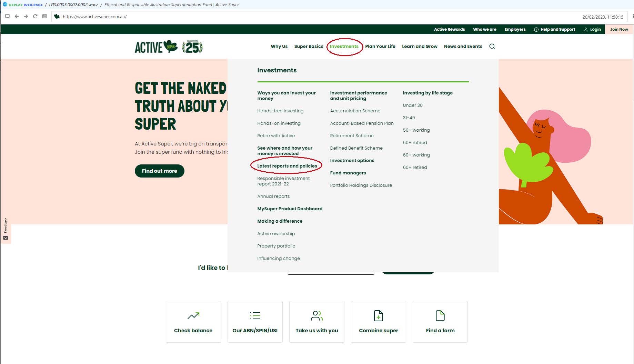Screen dimensions: 634x364
Task: Open Retire with Active
Action: pos(276,136)
